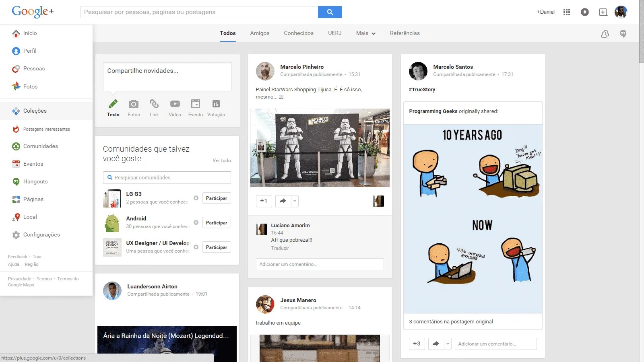Viewport: 644px width, 362px height.
Task: Focus the Google+ search field
Action: [199, 12]
